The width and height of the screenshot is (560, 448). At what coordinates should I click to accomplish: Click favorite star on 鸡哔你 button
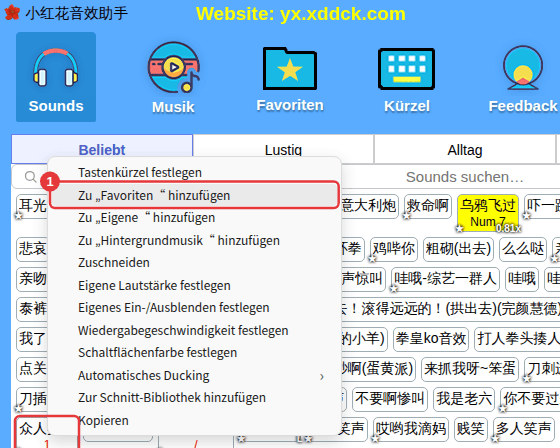tap(372, 259)
